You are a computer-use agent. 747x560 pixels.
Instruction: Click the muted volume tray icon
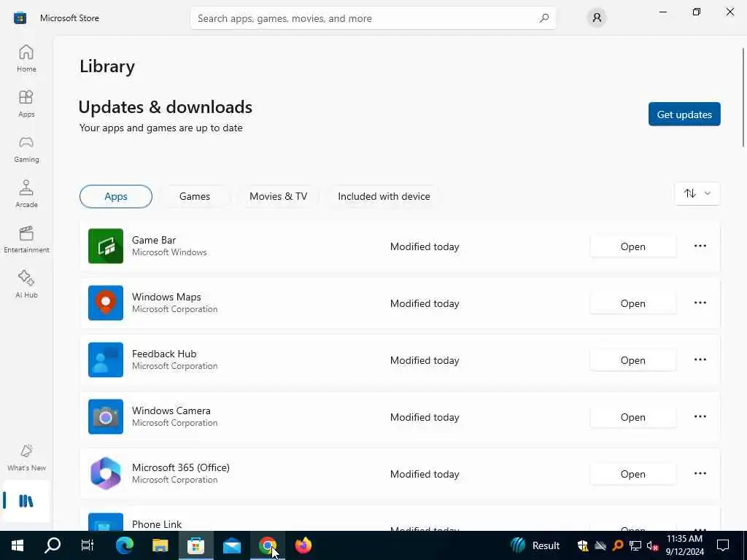(653, 545)
